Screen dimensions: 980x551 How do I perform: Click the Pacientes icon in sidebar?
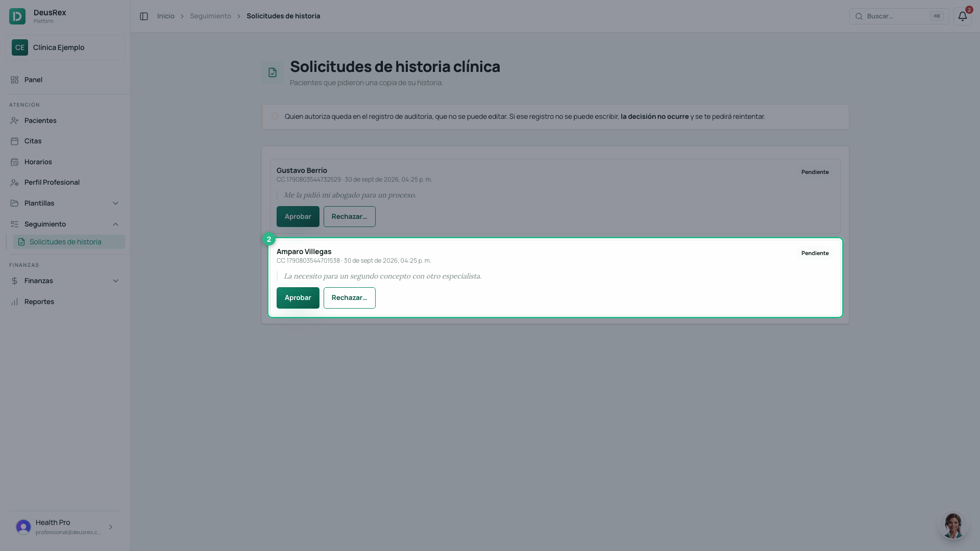[x=14, y=121]
